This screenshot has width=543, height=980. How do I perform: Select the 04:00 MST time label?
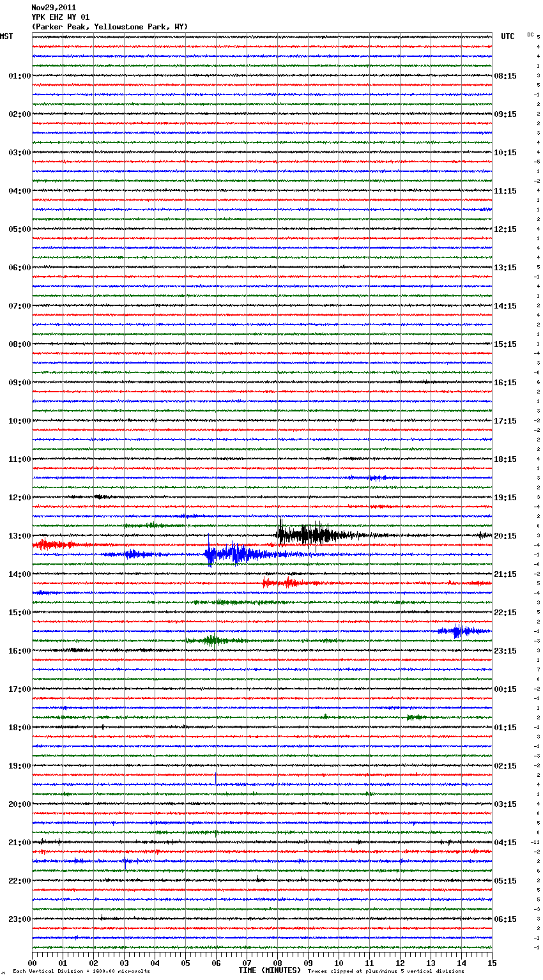point(19,191)
